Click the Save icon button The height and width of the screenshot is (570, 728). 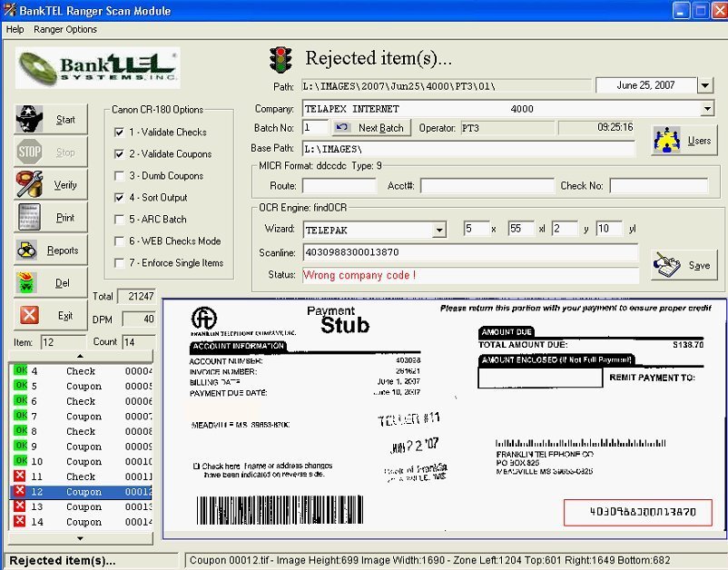669,265
